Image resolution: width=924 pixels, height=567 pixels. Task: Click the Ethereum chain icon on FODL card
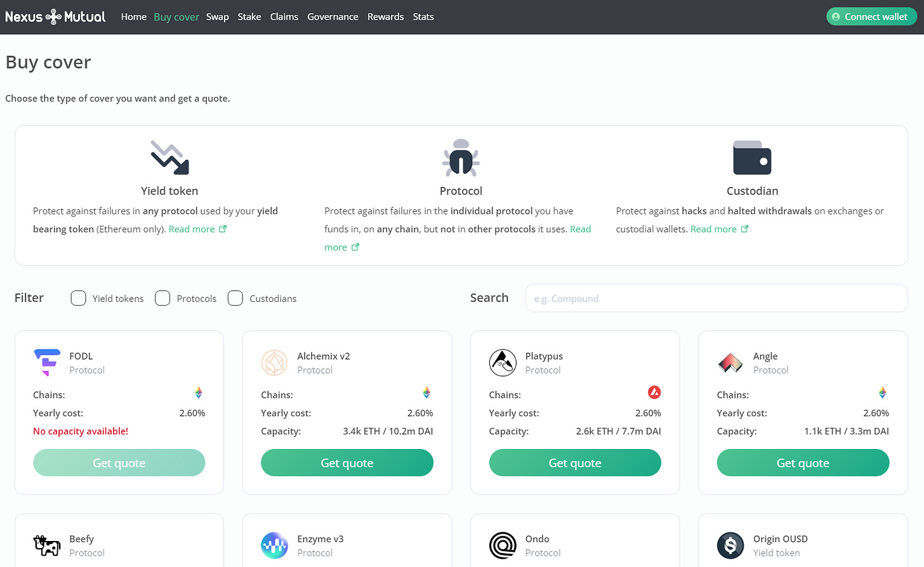199,393
